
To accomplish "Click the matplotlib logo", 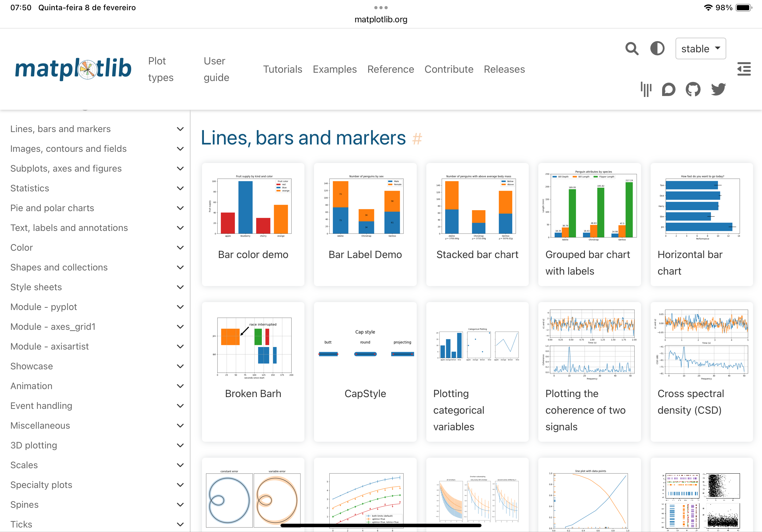I will (x=73, y=69).
